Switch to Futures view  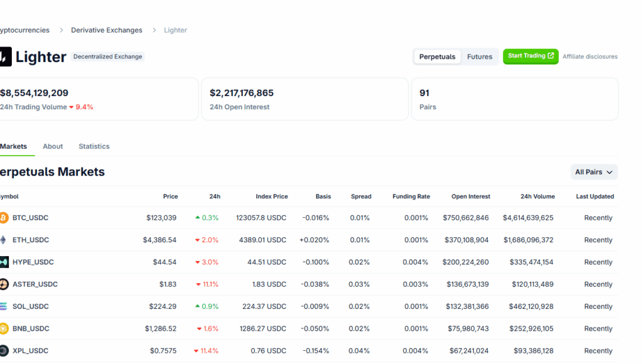click(x=480, y=56)
